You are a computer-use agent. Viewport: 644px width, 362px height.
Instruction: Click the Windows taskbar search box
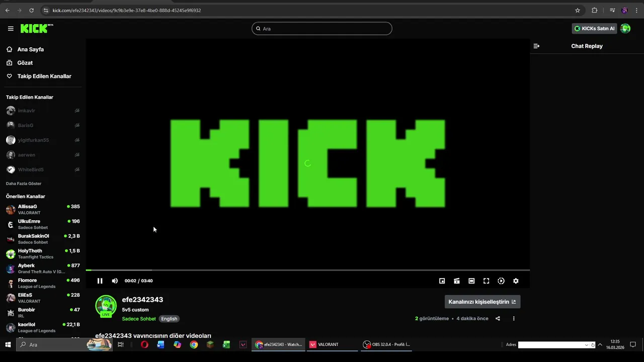click(x=64, y=344)
